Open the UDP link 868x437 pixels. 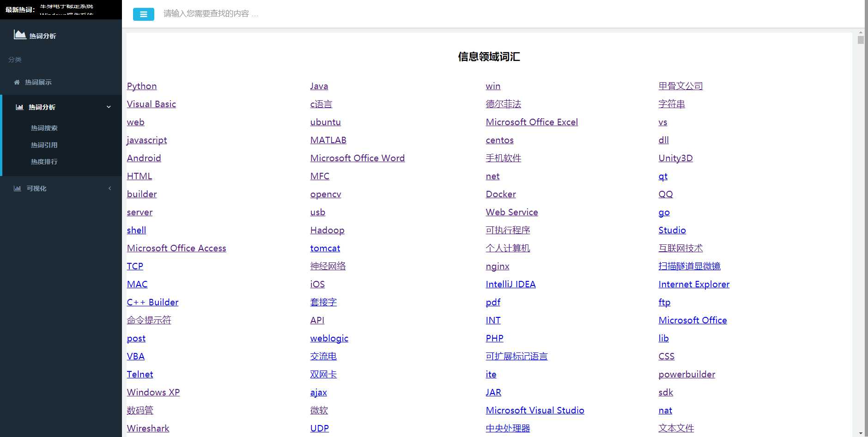[x=320, y=428]
